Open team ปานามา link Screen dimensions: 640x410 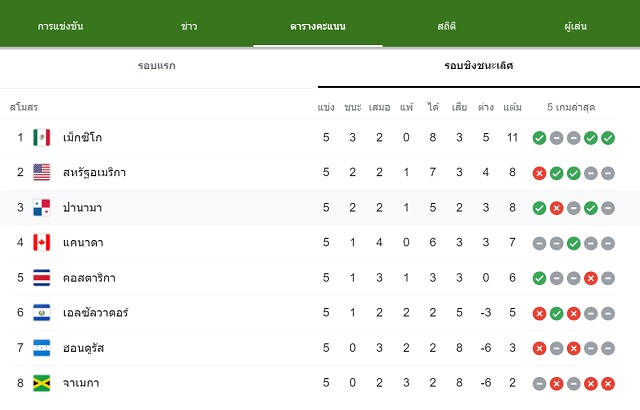click(x=82, y=208)
